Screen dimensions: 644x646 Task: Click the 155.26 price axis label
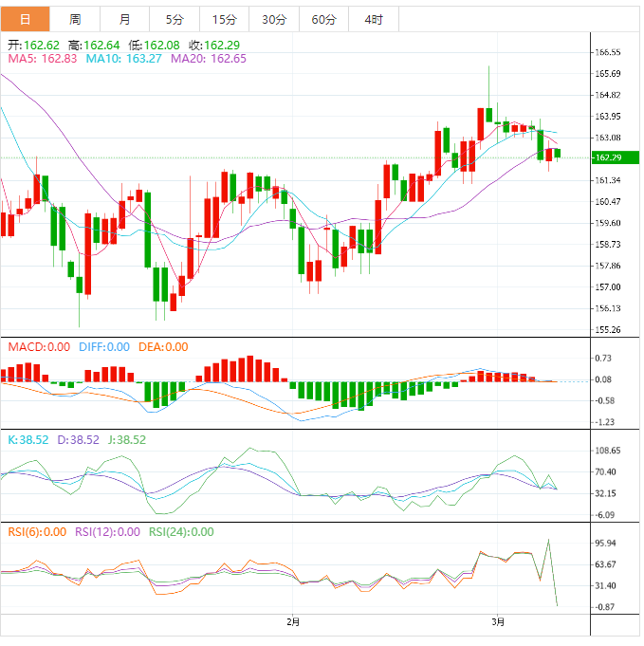click(608, 329)
